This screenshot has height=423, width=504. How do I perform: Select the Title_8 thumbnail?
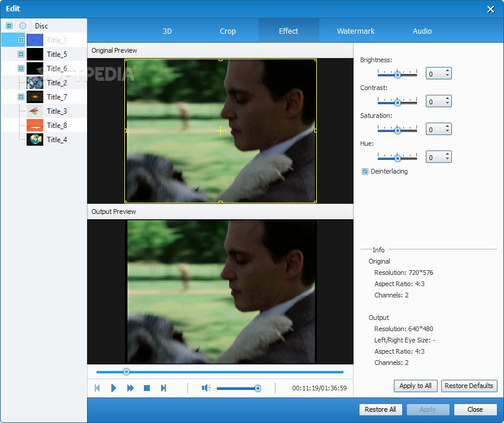pyautogui.click(x=35, y=126)
